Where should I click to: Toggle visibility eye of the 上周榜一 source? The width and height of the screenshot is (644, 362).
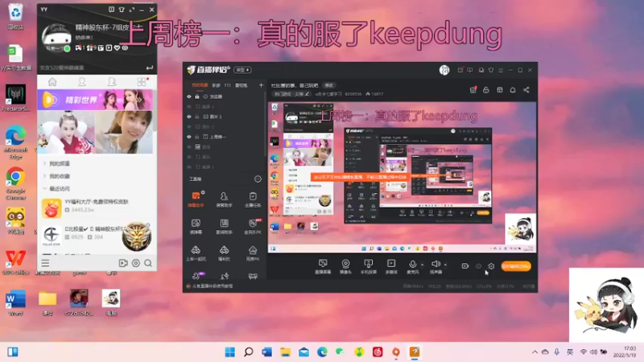pyautogui.click(x=189, y=137)
